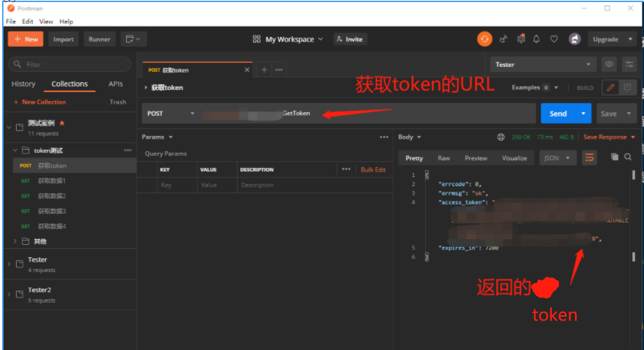644x350 pixels.
Task: Expand the Tester collection
Action: coord(9,264)
